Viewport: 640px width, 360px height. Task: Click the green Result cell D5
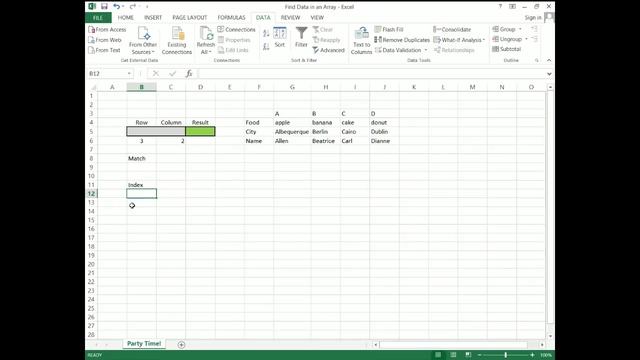pos(200,131)
